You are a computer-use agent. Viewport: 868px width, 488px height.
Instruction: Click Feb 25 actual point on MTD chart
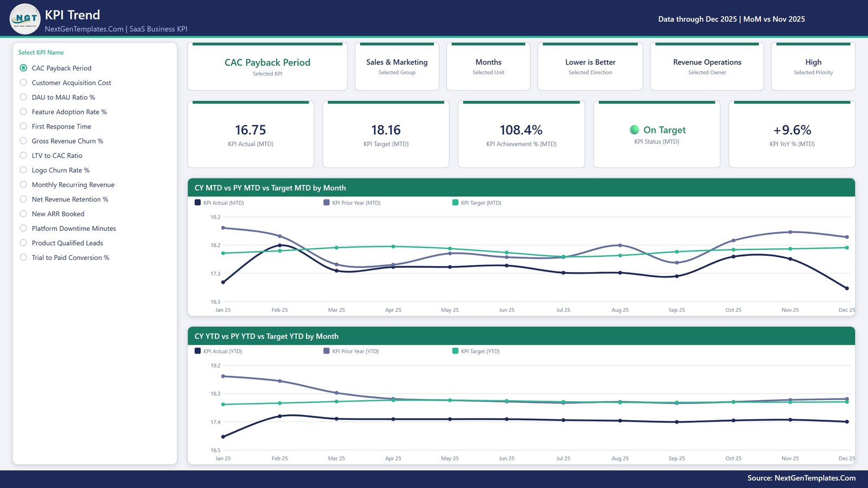(x=280, y=245)
